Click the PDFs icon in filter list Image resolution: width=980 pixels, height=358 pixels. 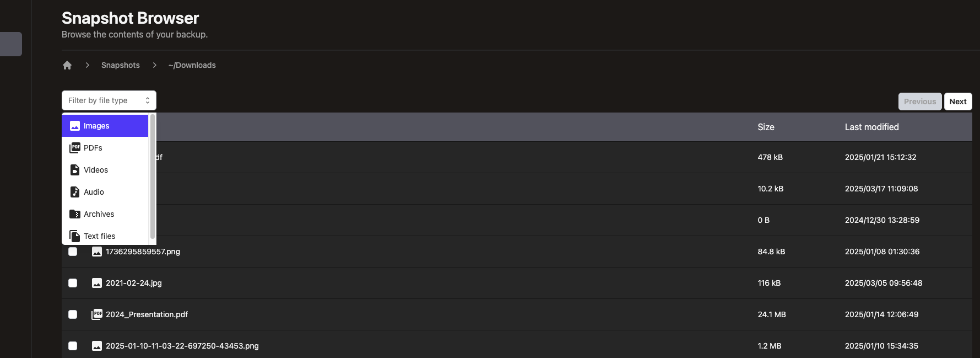tap(75, 148)
